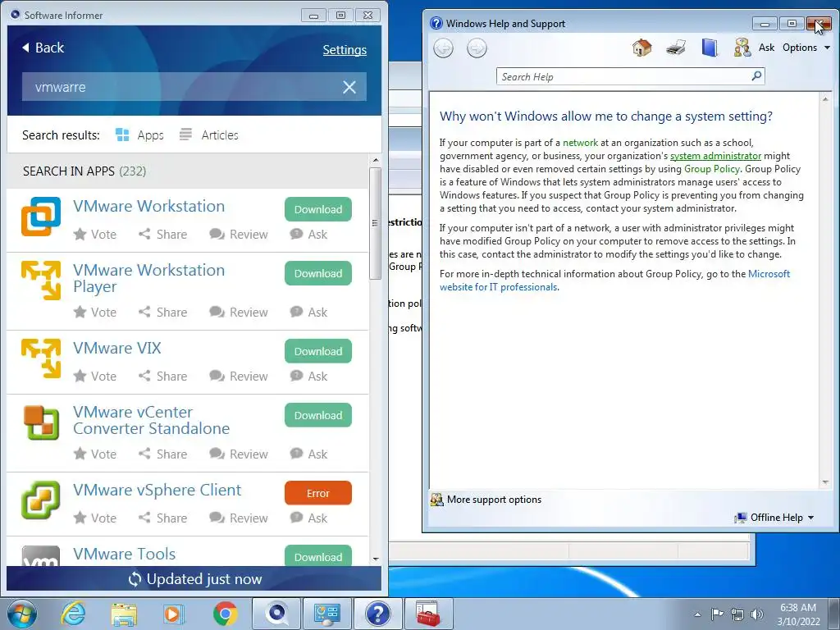Review VMware VIX

pos(239,376)
